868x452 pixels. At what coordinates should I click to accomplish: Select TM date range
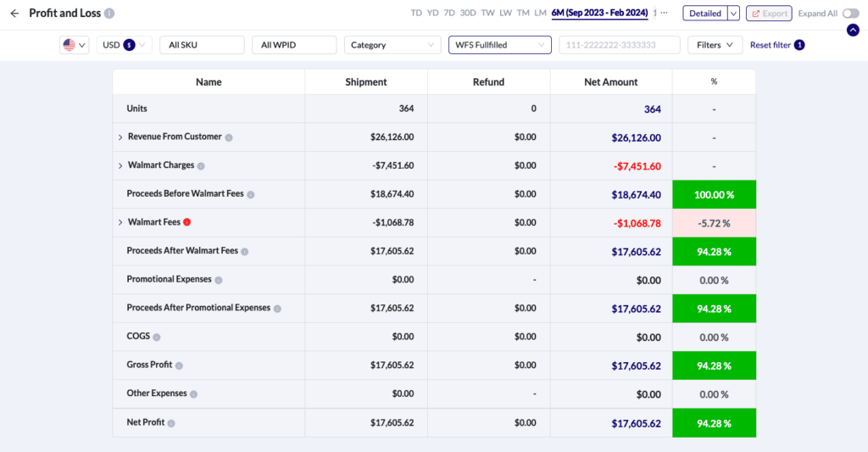click(523, 13)
